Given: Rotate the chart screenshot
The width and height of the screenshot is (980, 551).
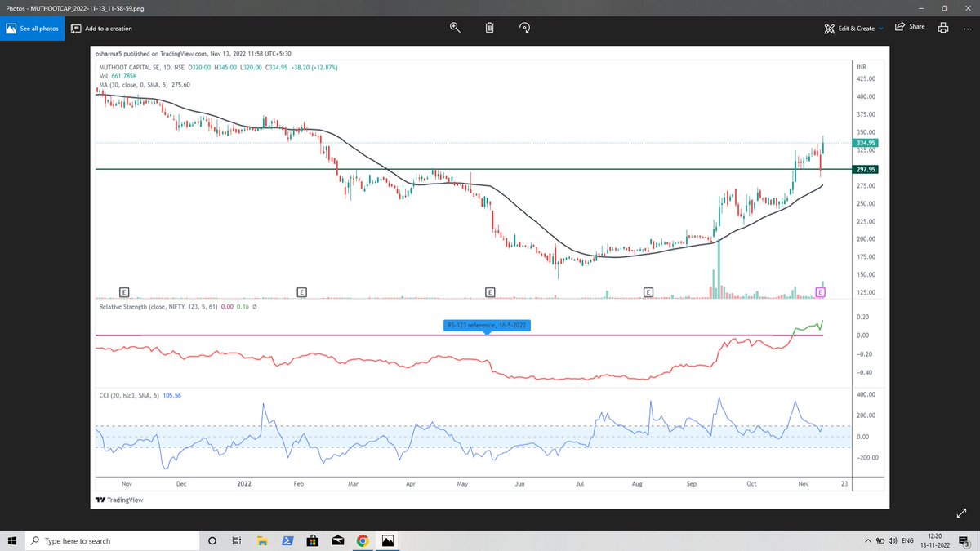Looking at the screenshot, I should [x=524, y=27].
